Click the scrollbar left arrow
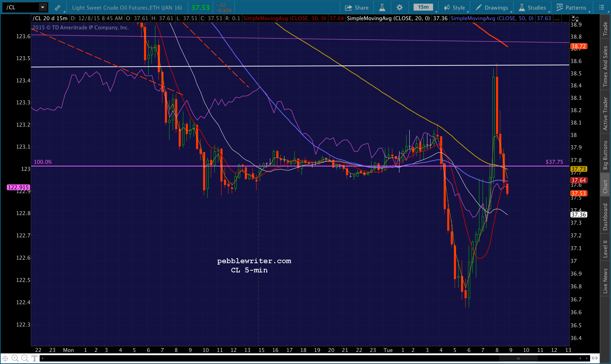Image resolution: width=611 pixels, height=364 pixels. (x=42, y=358)
